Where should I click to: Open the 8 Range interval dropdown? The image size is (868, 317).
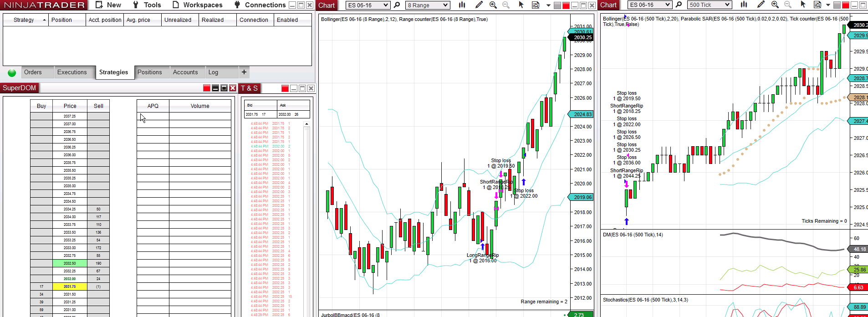[428, 5]
